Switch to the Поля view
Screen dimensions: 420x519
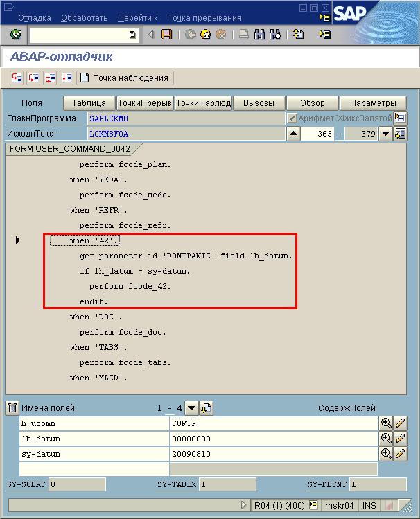pos(32,103)
